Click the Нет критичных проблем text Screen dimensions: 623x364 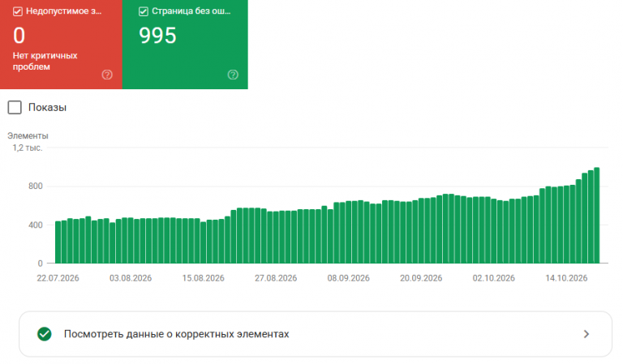(45, 61)
